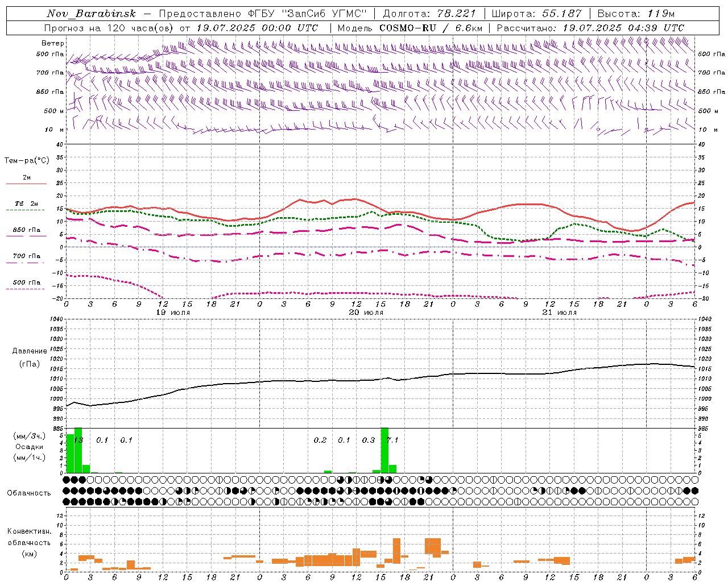Click the '7.1' precipitation amount value
The height and width of the screenshot is (582, 728).
pos(392,440)
